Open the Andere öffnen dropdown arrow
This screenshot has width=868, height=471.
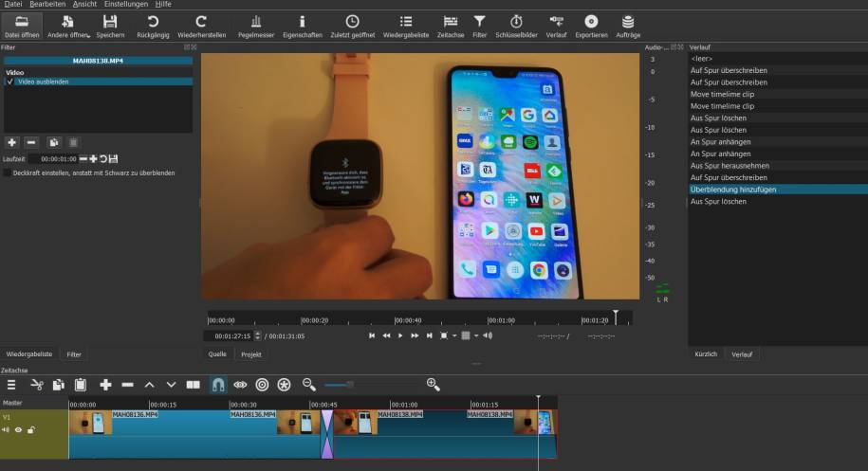click(x=88, y=36)
